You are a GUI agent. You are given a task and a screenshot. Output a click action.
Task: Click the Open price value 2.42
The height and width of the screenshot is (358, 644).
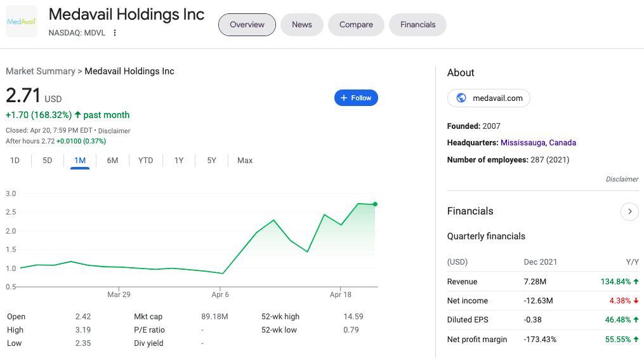pyautogui.click(x=83, y=317)
